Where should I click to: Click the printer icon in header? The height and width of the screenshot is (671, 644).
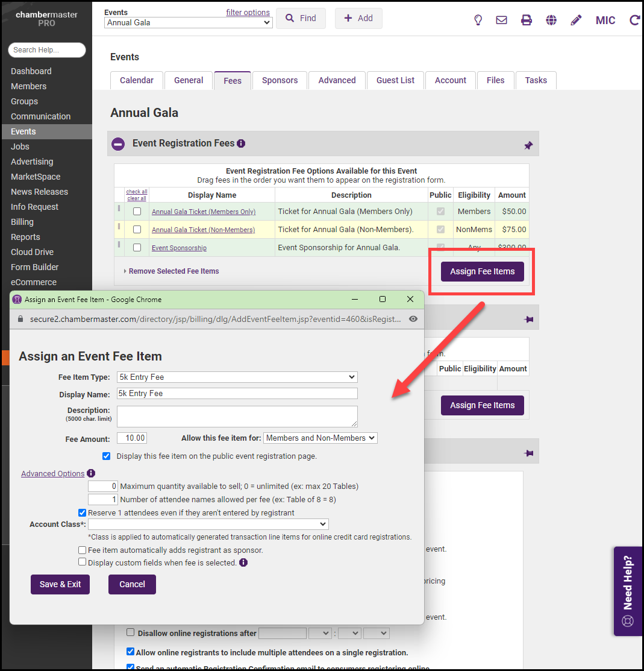(x=527, y=20)
